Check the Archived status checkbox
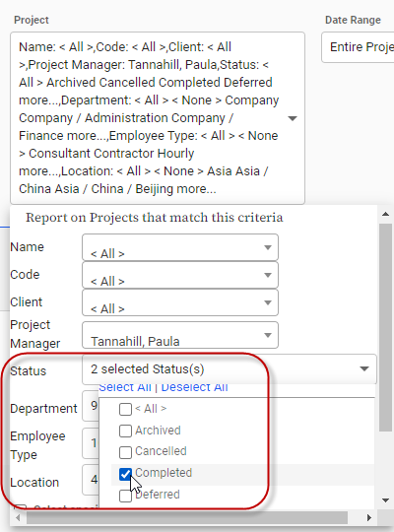This screenshot has height=532, width=394. [x=125, y=431]
